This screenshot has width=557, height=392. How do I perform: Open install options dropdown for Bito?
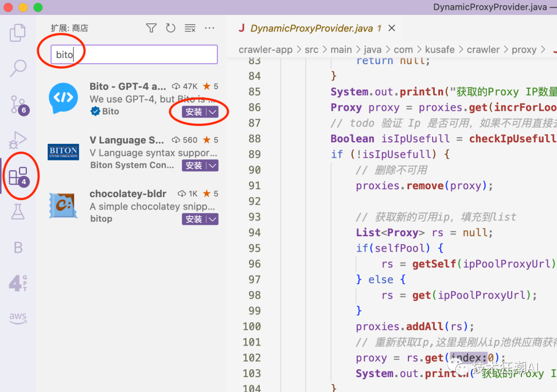212,112
